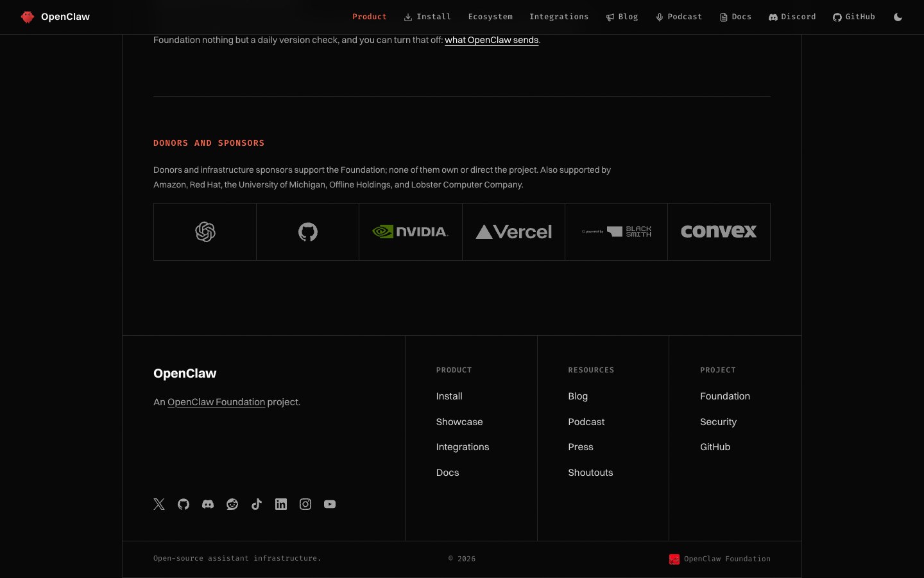Image resolution: width=924 pixels, height=578 pixels.
Task: Open the Discord social icon in footer
Action: click(208, 504)
